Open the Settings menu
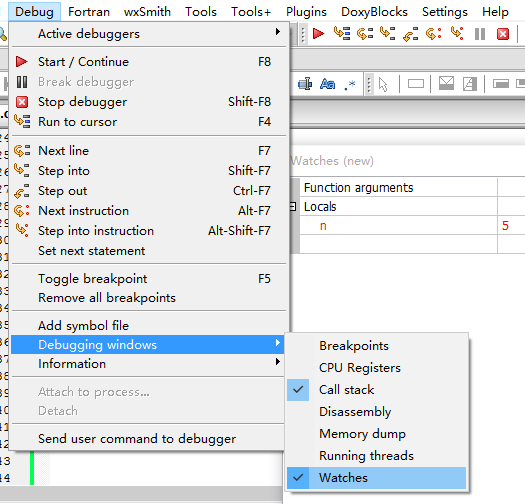The image size is (525, 504). [x=445, y=12]
